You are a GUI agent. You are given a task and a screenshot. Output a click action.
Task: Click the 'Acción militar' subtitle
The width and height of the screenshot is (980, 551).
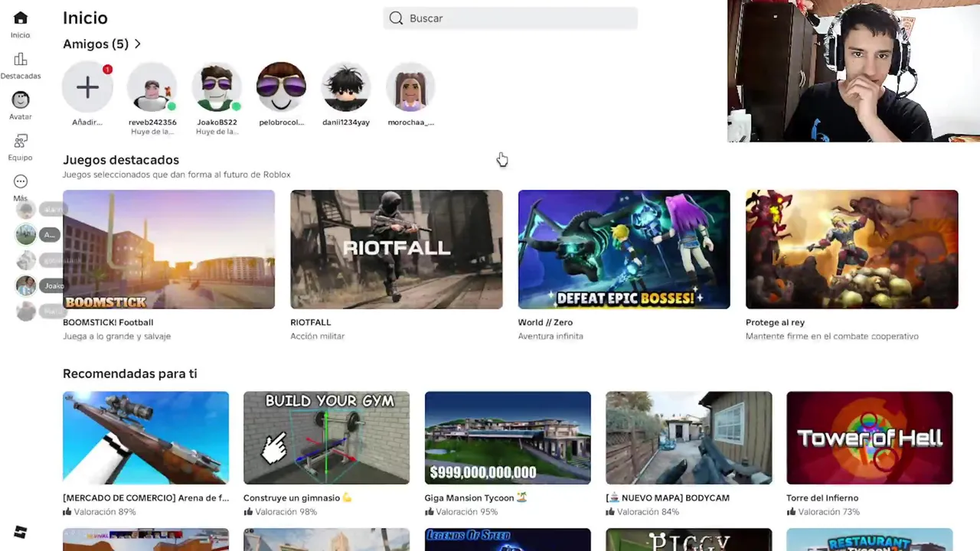pos(318,336)
